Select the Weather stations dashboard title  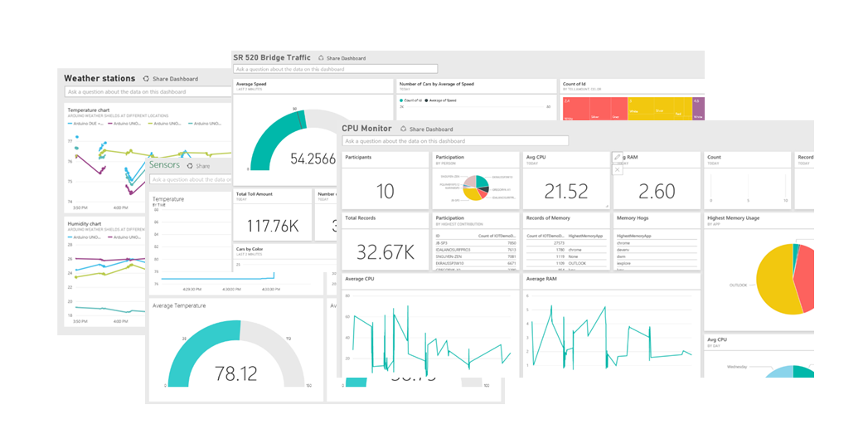tap(99, 78)
